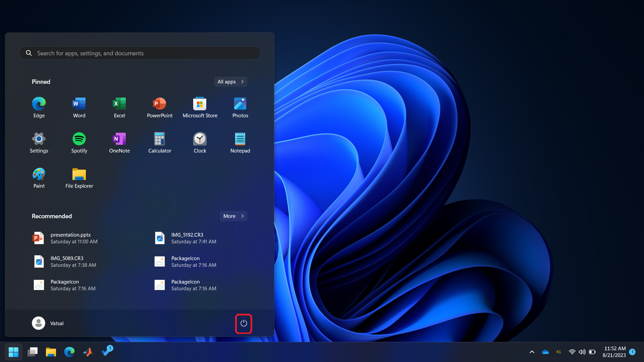Expand More recommended files
This screenshot has height=362, width=644.
(x=233, y=216)
